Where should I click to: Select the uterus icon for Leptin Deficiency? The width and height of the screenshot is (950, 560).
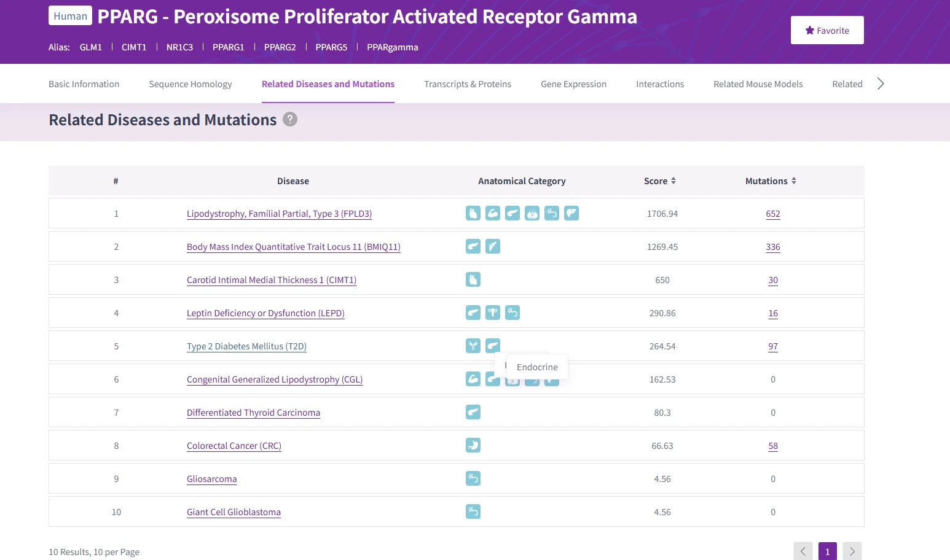[x=493, y=313]
